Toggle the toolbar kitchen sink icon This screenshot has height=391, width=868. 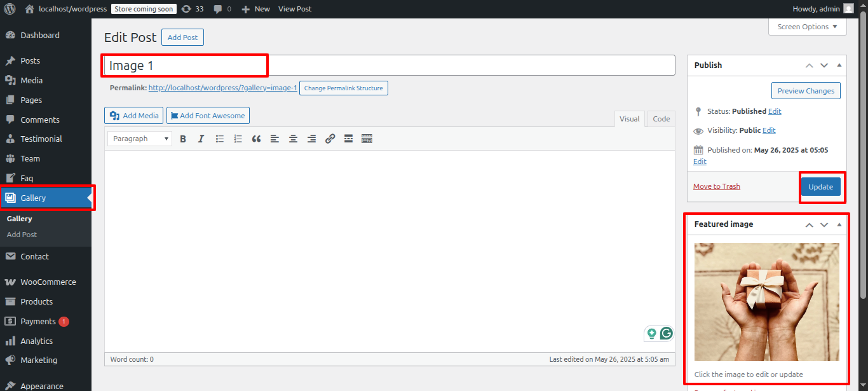coord(367,139)
